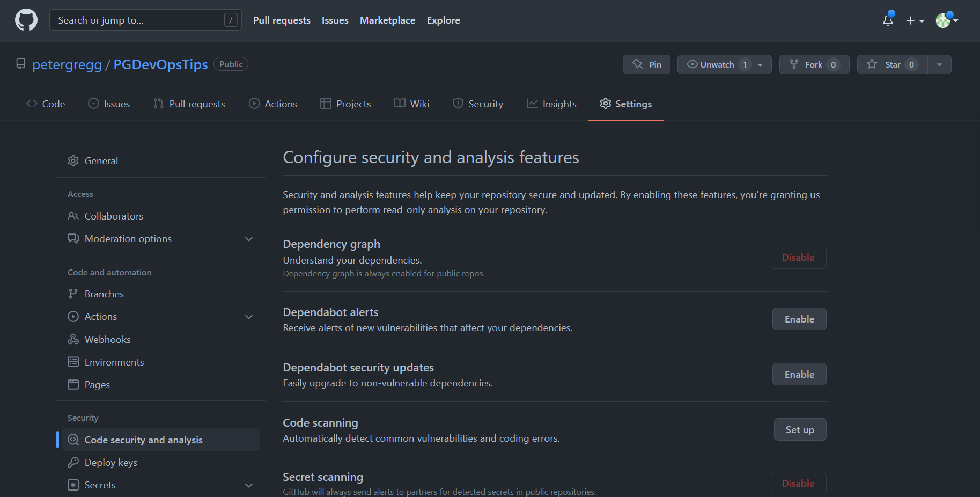Click the GitHub Octocat logo
Screen dimensions: 980x497
26,20
